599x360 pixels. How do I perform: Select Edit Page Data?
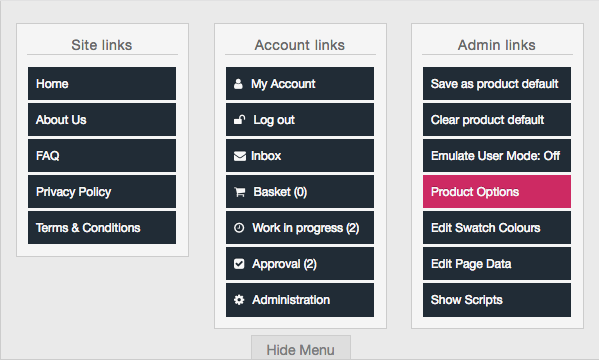(497, 263)
